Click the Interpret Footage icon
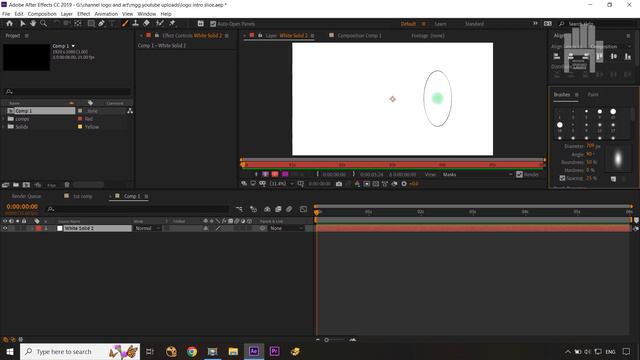The image size is (640, 360). coord(5,185)
